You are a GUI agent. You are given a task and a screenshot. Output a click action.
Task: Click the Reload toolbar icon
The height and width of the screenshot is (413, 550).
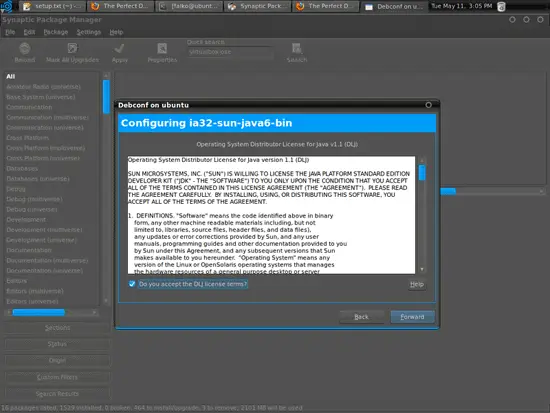pyautogui.click(x=25, y=48)
